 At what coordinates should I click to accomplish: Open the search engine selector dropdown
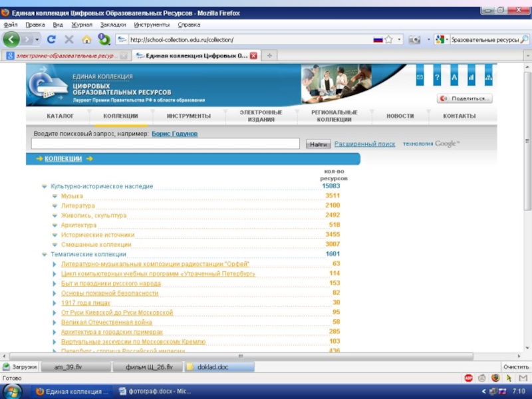pos(441,40)
